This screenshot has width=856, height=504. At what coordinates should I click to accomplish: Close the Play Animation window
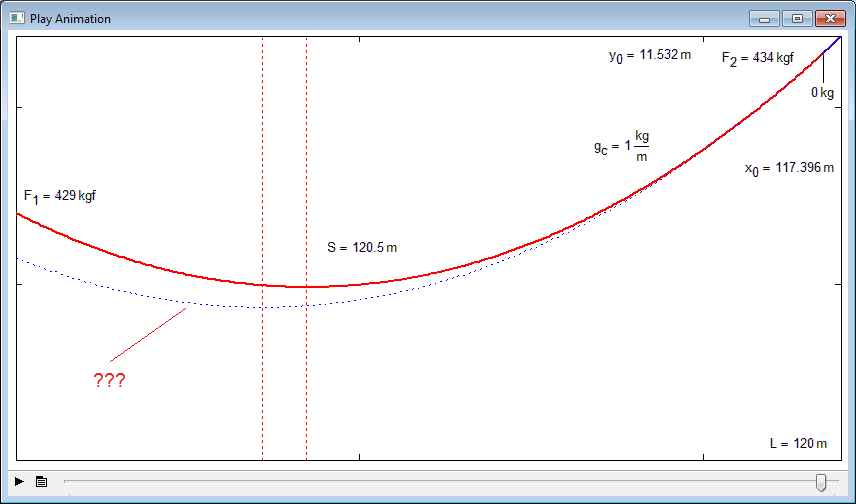click(830, 19)
